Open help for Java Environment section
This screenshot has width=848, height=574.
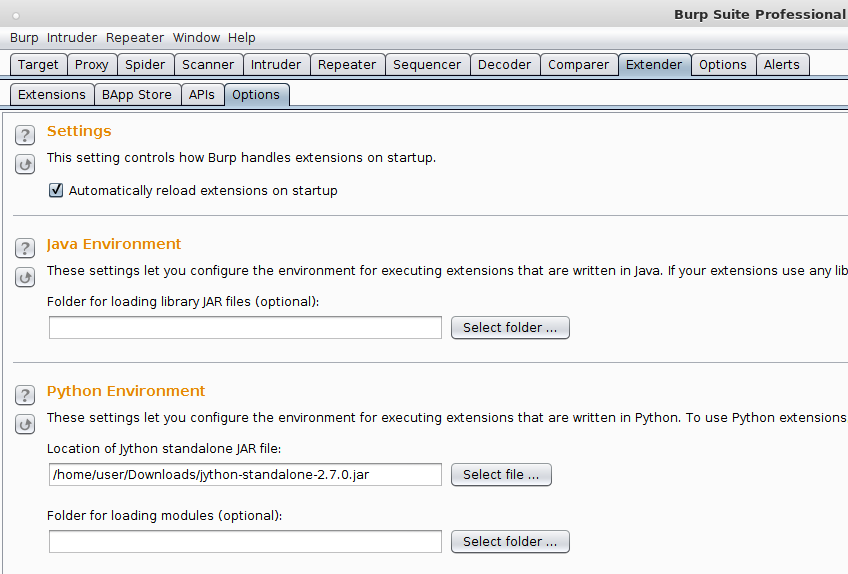tap(25, 248)
